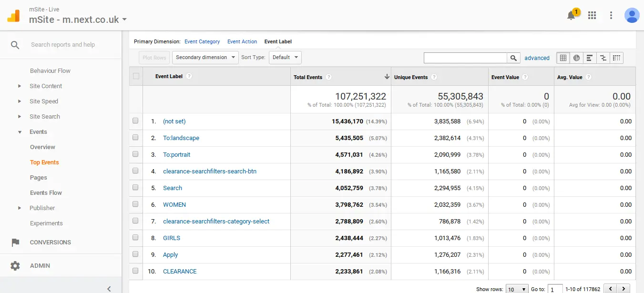The width and height of the screenshot is (644, 293).
Task: Open Events Flow report
Action: (46, 193)
